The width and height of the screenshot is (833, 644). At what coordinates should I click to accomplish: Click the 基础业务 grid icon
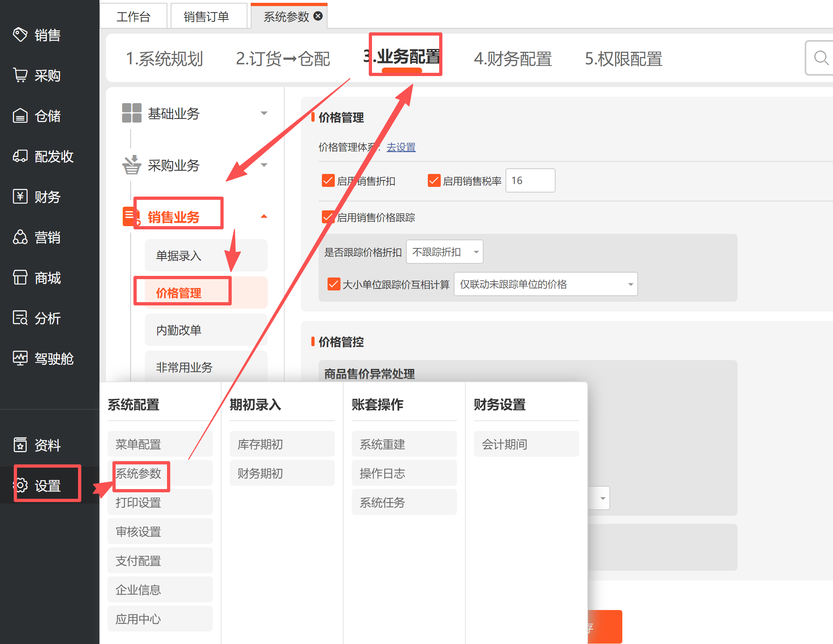point(132,113)
